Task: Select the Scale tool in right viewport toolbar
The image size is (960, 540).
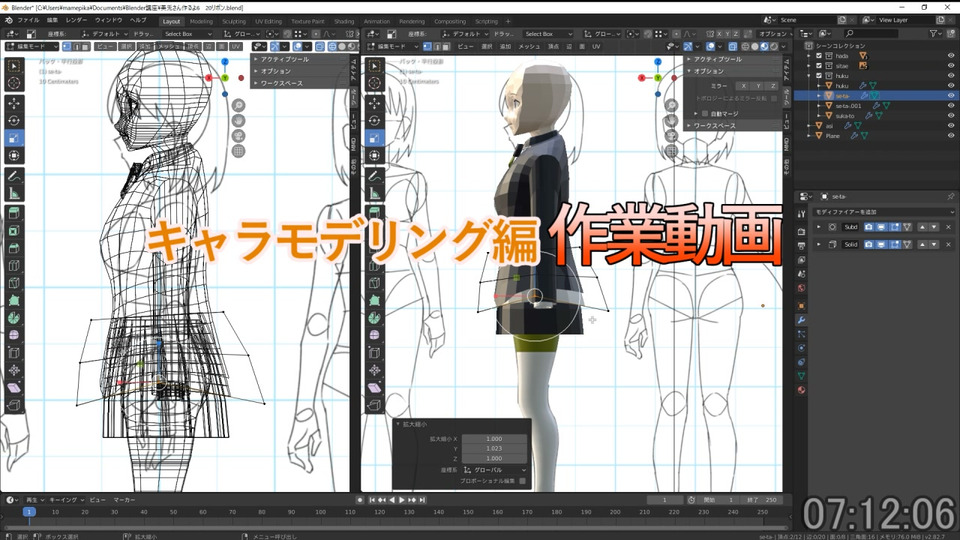Action: 375,138
